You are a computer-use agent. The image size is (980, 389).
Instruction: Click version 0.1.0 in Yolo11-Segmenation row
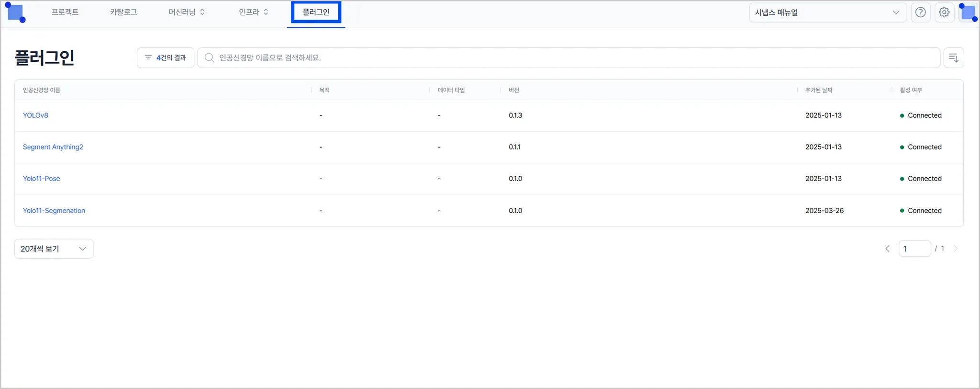tap(515, 211)
